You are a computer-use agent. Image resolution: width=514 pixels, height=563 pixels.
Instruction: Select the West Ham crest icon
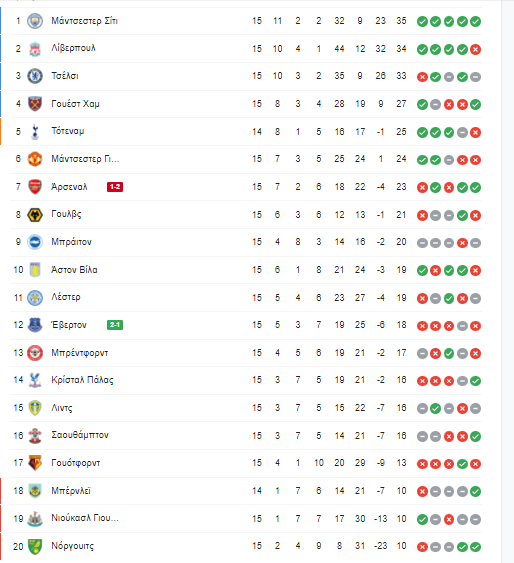[35, 104]
